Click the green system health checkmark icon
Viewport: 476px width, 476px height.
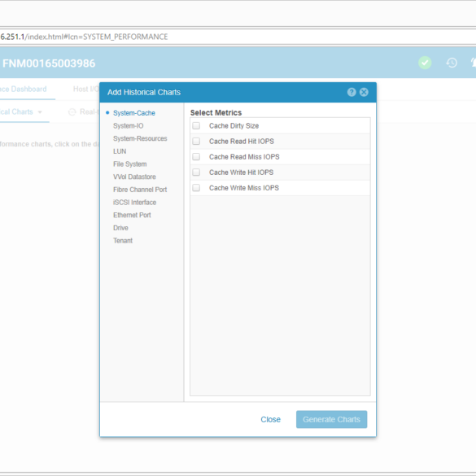[x=425, y=63]
